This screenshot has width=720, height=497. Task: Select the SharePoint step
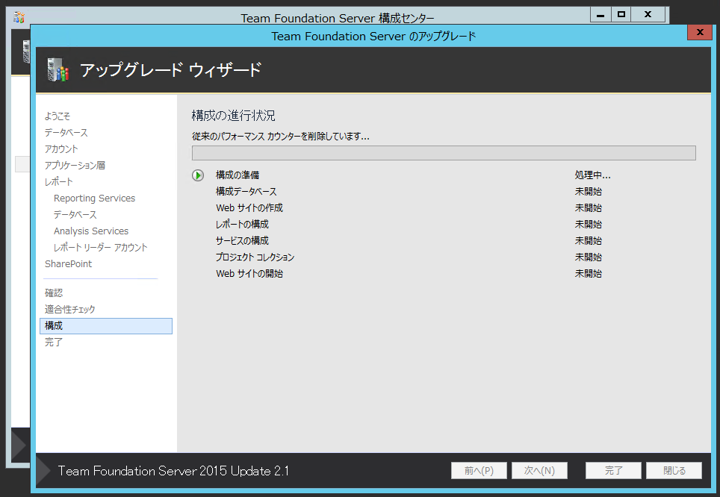click(68, 264)
